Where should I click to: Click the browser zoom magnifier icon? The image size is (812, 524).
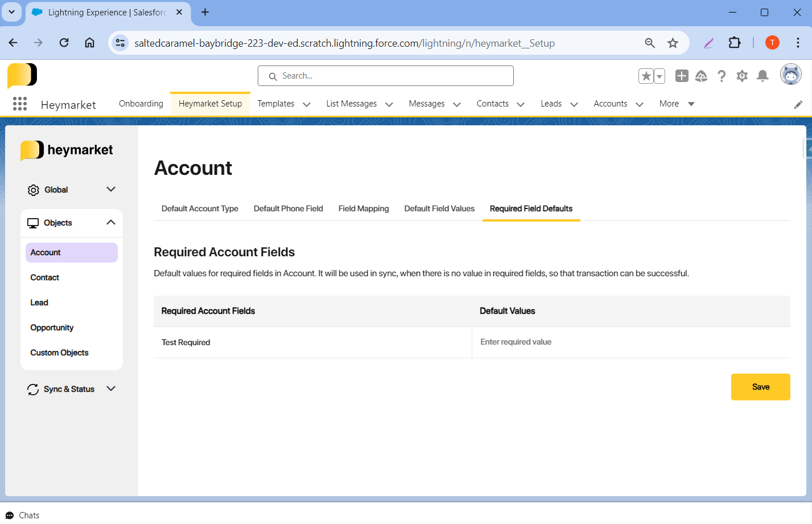(x=650, y=43)
